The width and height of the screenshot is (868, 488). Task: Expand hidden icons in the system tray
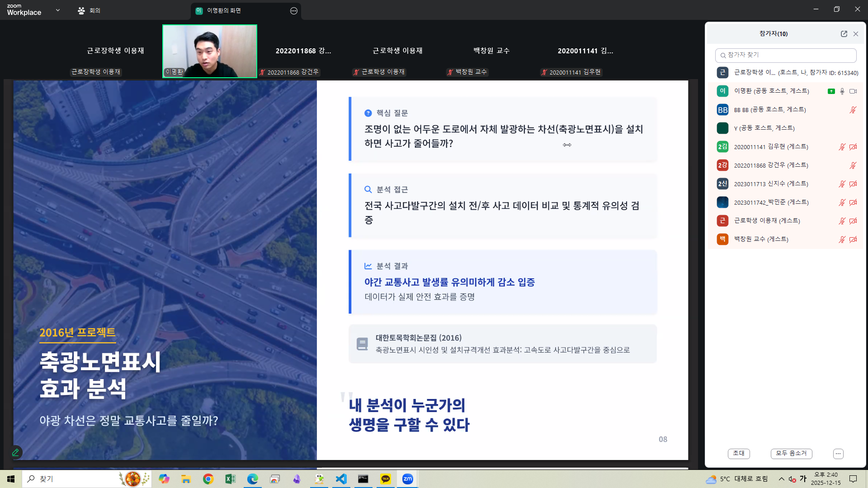point(781,479)
